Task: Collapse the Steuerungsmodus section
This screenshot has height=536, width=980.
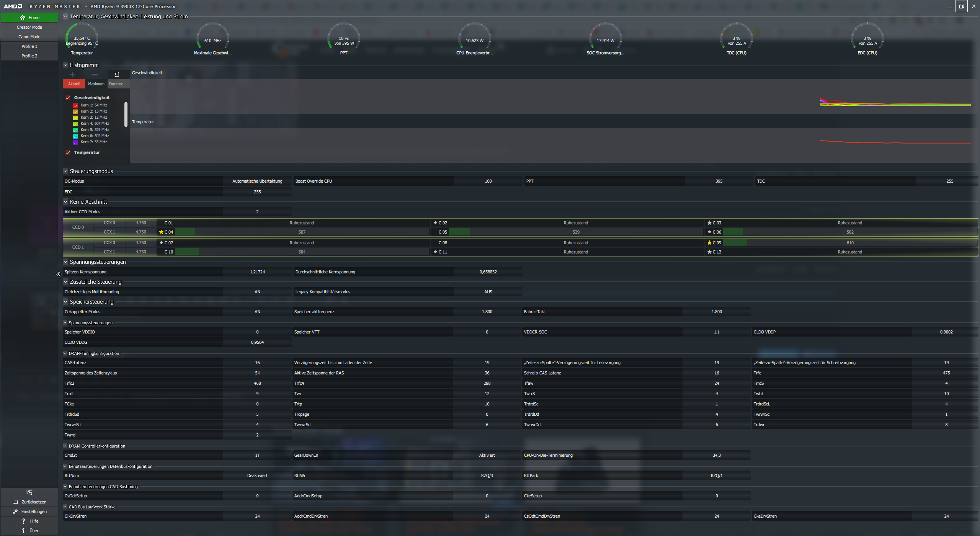Action: click(x=65, y=171)
